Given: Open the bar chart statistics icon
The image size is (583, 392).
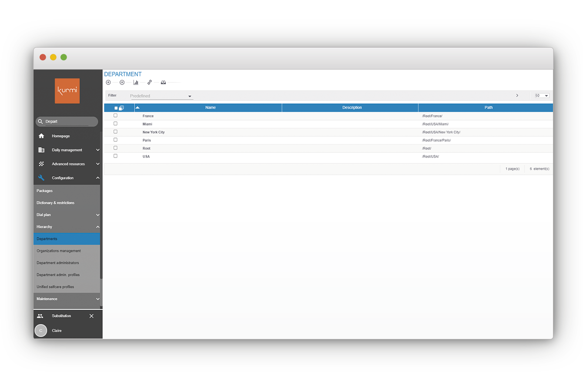Looking at the screenshot, I should pos(136,82).
